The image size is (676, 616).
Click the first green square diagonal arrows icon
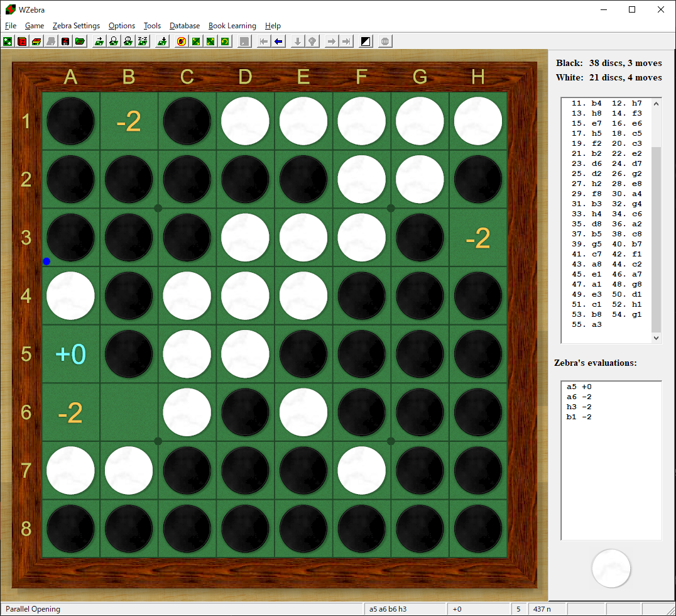pos(196,41)
